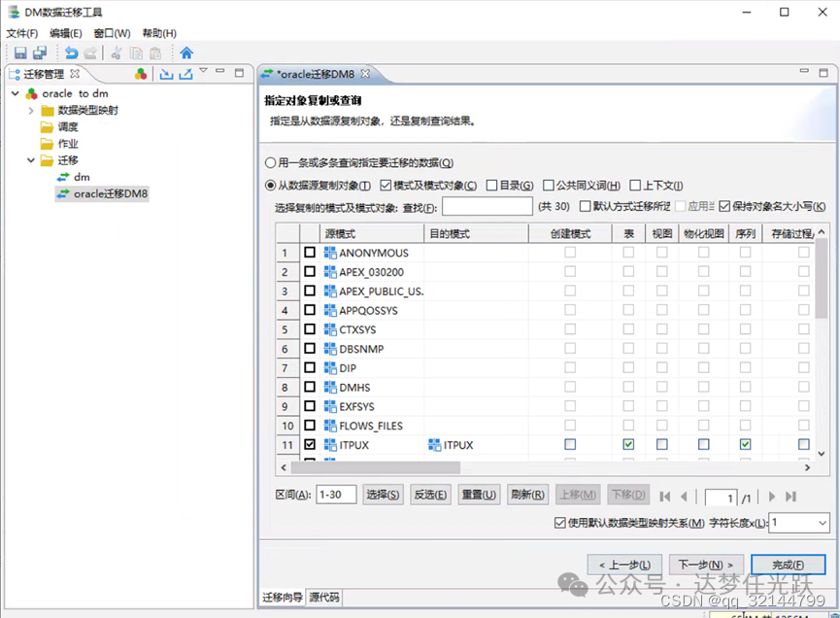This screenshot has height=618, width=840.
Task: Click the Save icon in toolbar
Action: point(20,52)
